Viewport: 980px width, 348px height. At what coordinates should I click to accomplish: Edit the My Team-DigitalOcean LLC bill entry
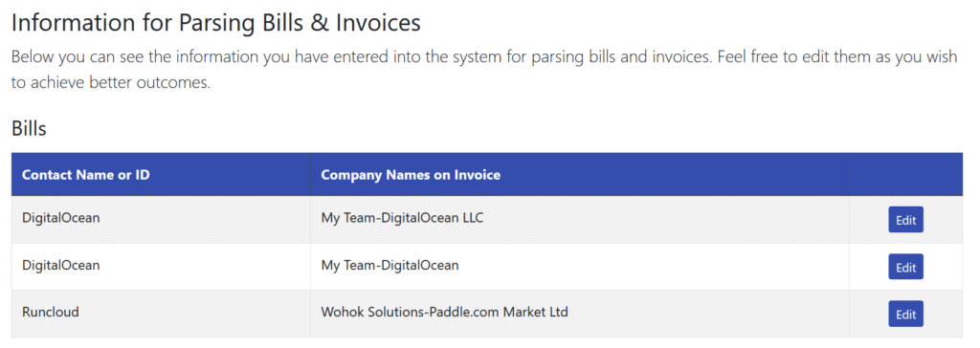tap(905, 220)
